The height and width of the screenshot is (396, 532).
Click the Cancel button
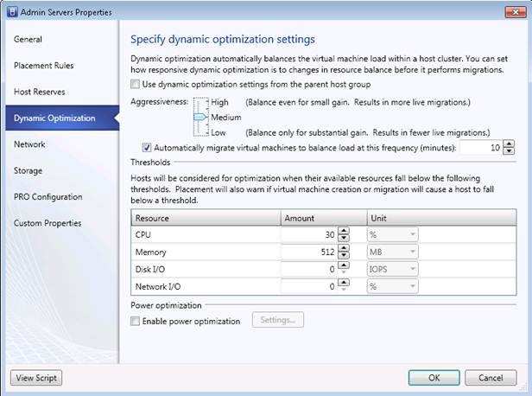(x=491, y=378)
